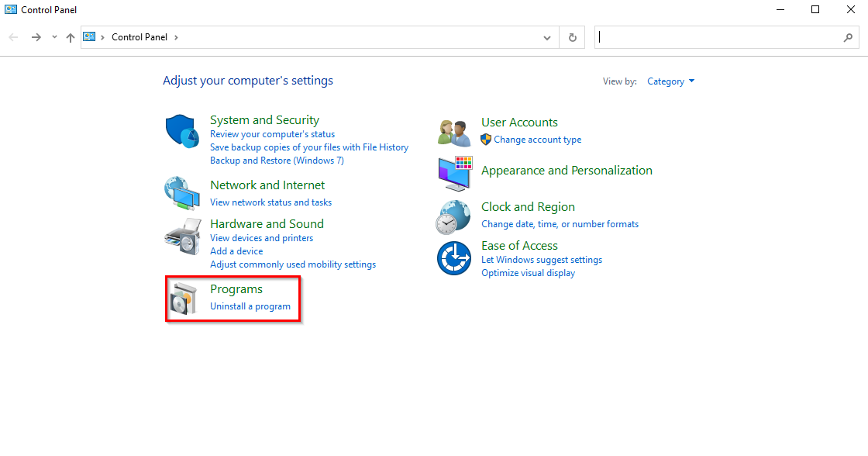Open the Hardware and Sound printer icon
Image resolution: width=868 pixels, height=456 pixels.
pyautogui.click(x=183, y=237)
